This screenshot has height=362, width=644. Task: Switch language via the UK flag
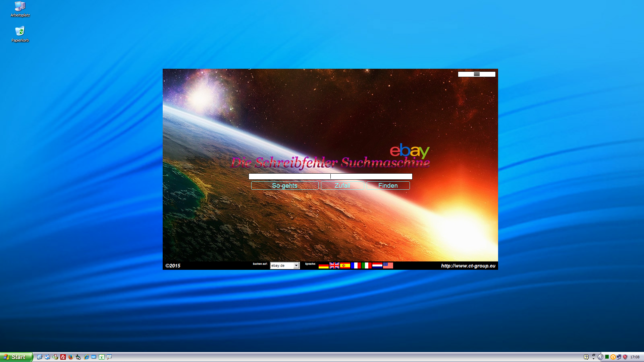point(334,265)
